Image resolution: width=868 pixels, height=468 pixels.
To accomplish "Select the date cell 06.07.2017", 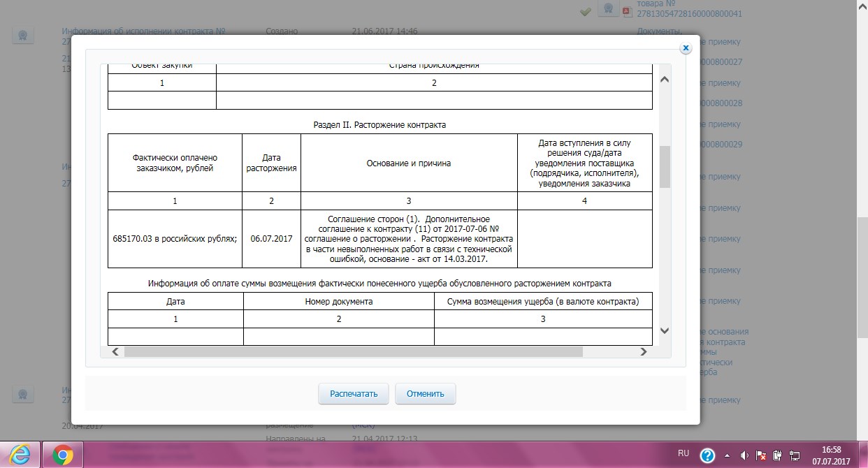I will [x=271, y=238].
